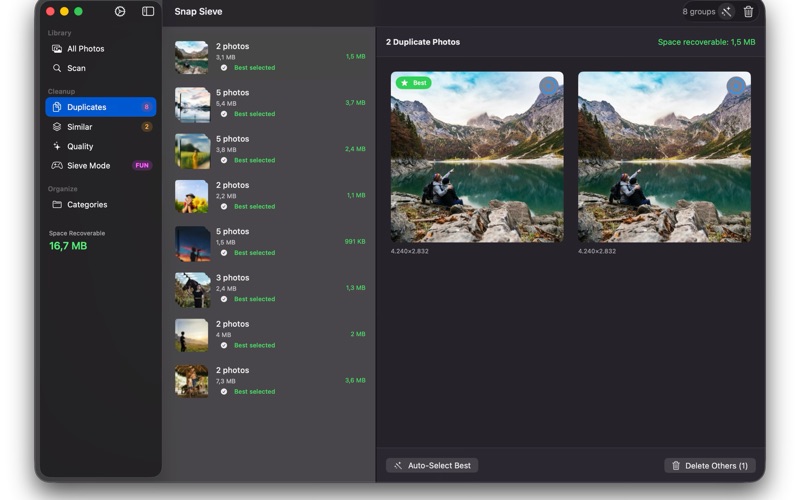Open the Similar cleanup section
This screenshot has width=800, height=500.
(x=101, y=127)
